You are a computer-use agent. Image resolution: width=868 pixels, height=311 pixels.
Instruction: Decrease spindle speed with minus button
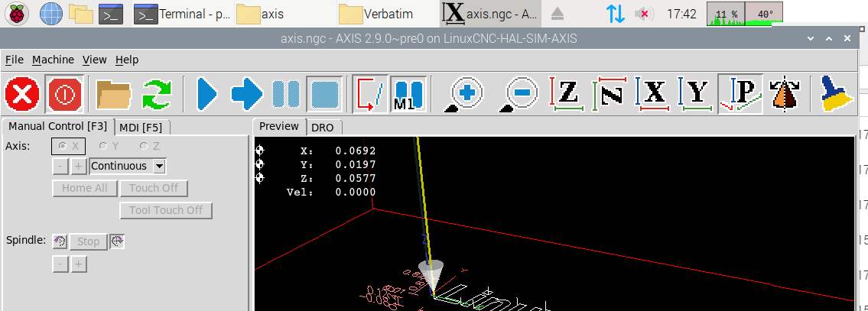[x=60, y=264]
